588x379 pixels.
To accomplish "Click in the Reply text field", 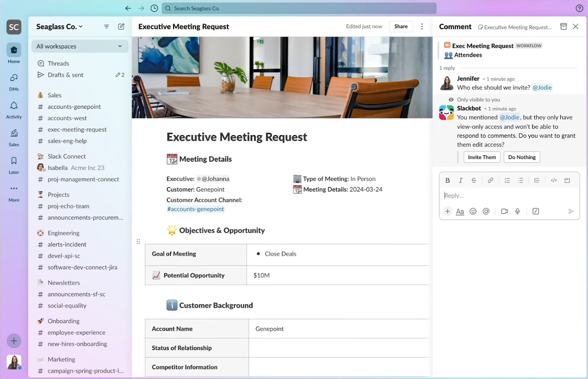I will coord(509,195).
